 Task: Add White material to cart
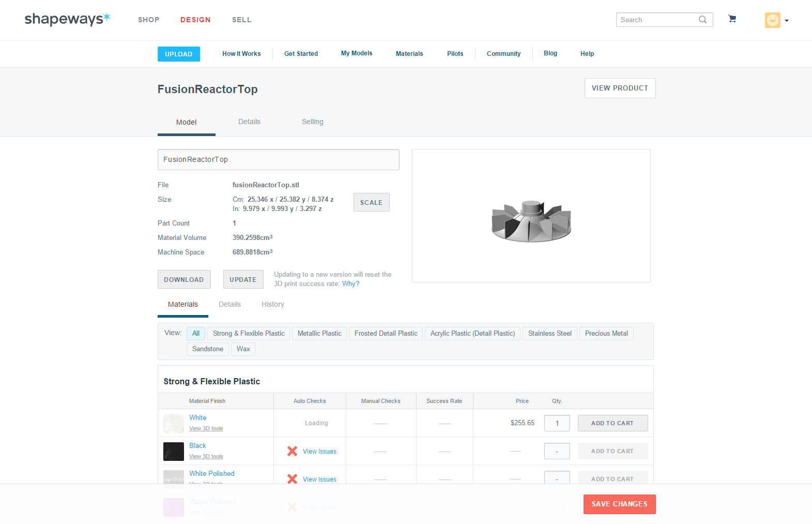612,423
